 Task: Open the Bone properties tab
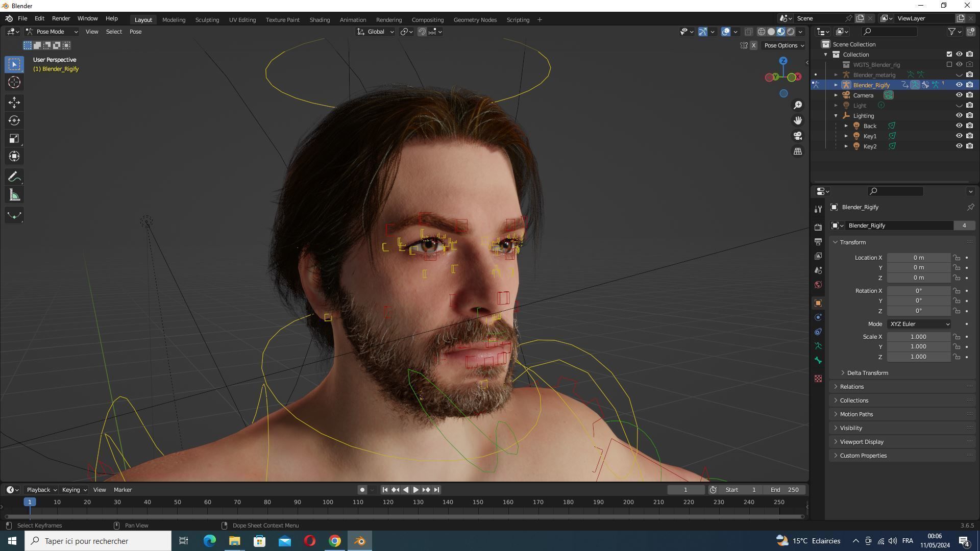click(x=818, y=360)
